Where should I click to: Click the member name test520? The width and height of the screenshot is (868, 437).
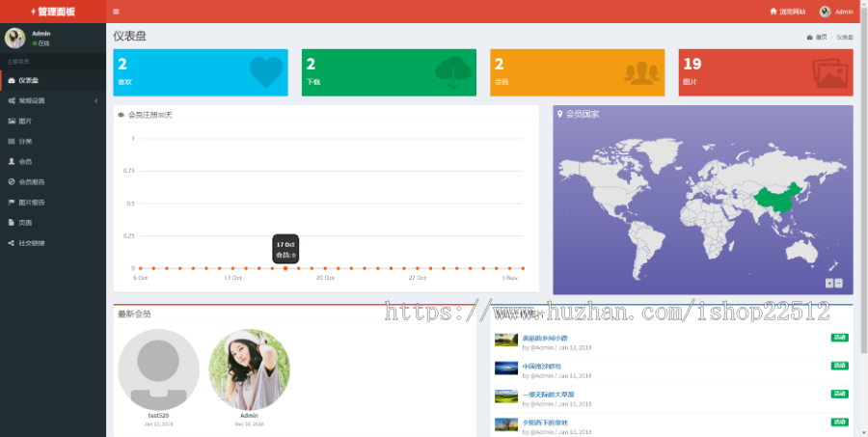click(158, 416)
